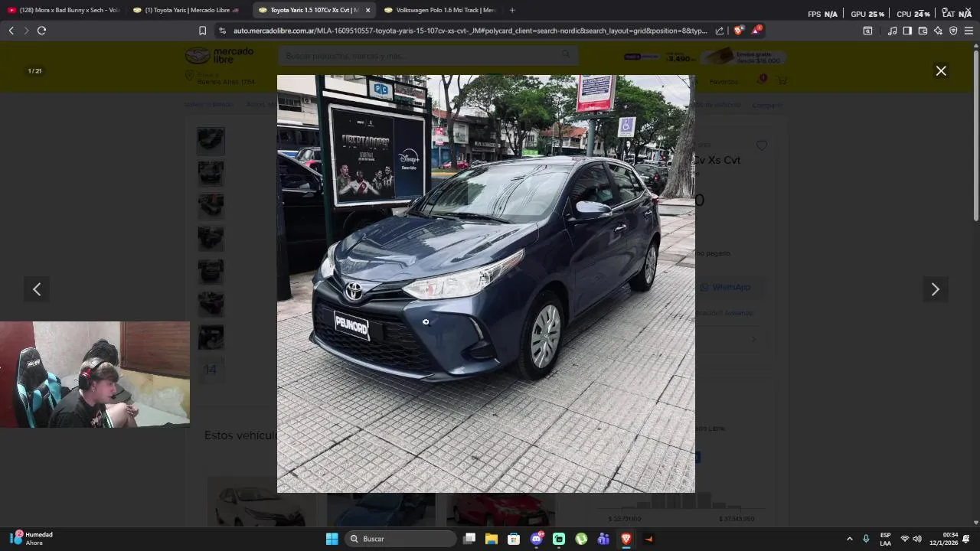Switch to Volkswagen Polo 1.6 Msi tab

440,10
